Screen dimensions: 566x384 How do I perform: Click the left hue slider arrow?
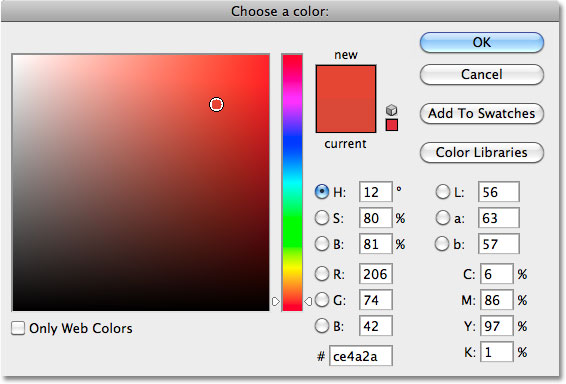click(276, 301)
